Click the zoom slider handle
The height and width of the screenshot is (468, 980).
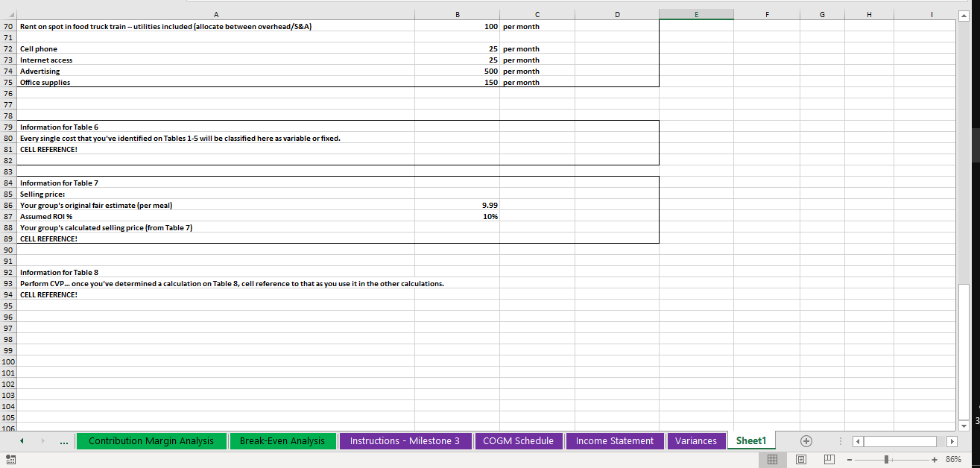click(887, 460)
